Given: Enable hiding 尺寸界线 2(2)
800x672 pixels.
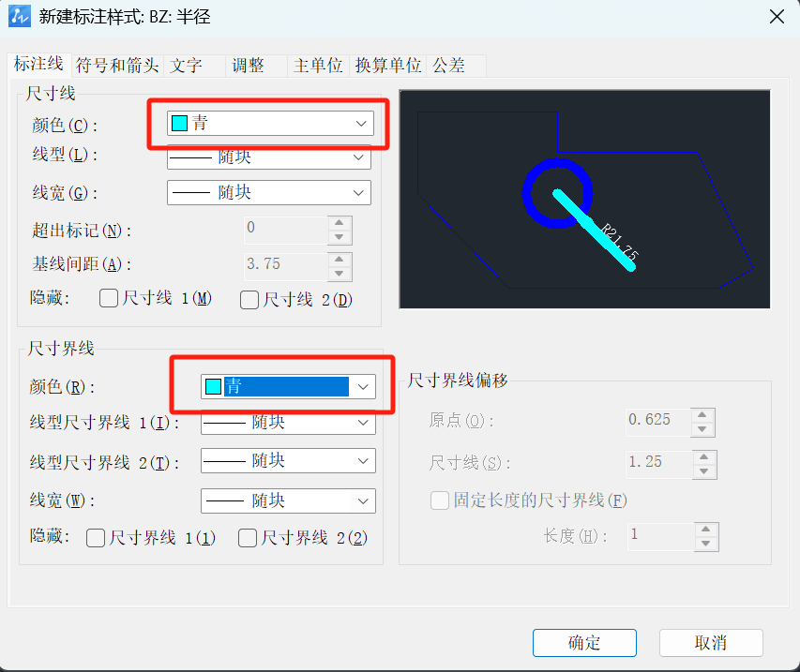Looking at the screenshot, I should [248, 538].
